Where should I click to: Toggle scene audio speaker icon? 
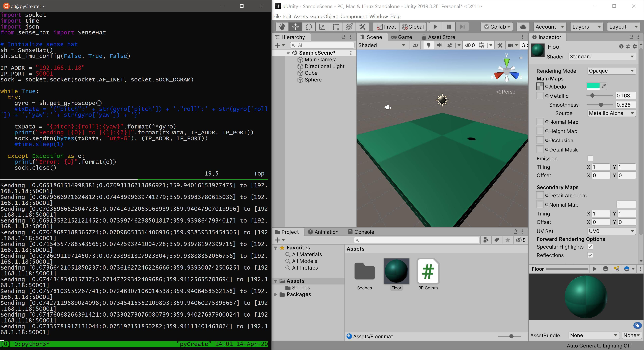click(439, 45)
